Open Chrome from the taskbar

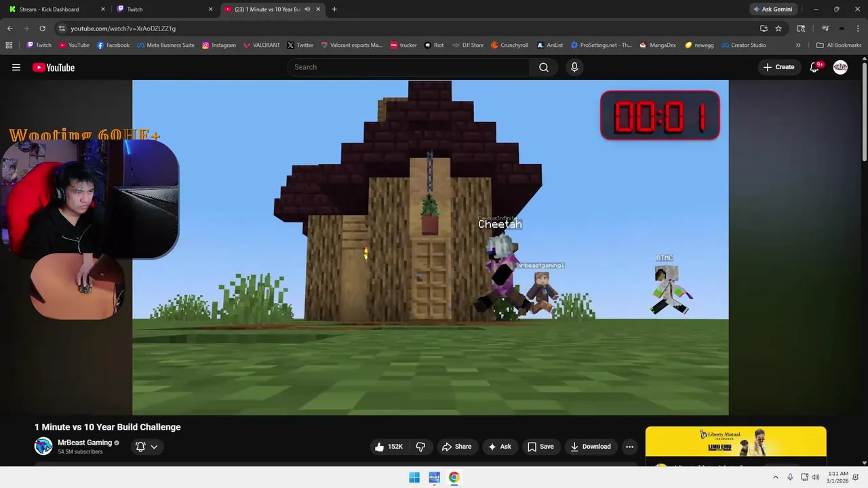[454, 477]
